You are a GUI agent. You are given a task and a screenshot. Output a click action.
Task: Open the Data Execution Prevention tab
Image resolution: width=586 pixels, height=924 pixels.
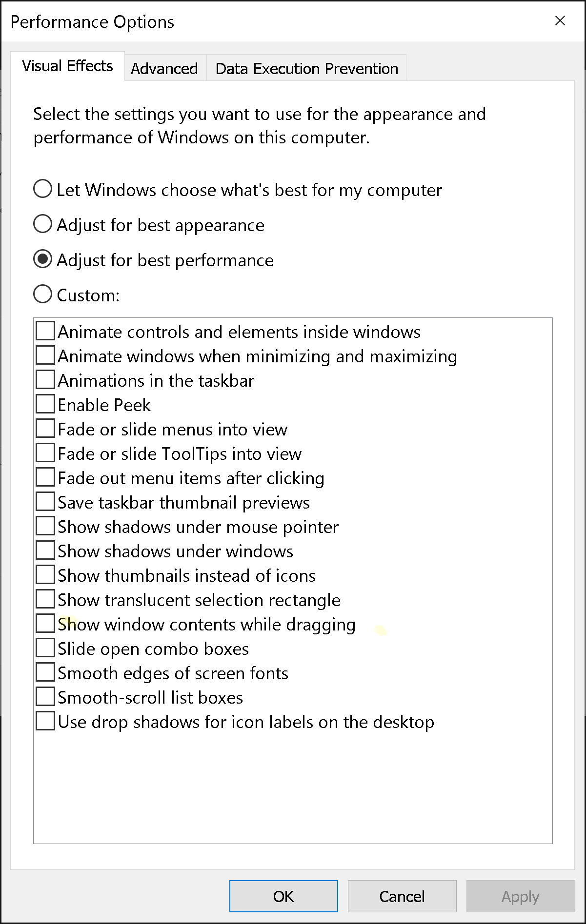pos(306,68)
